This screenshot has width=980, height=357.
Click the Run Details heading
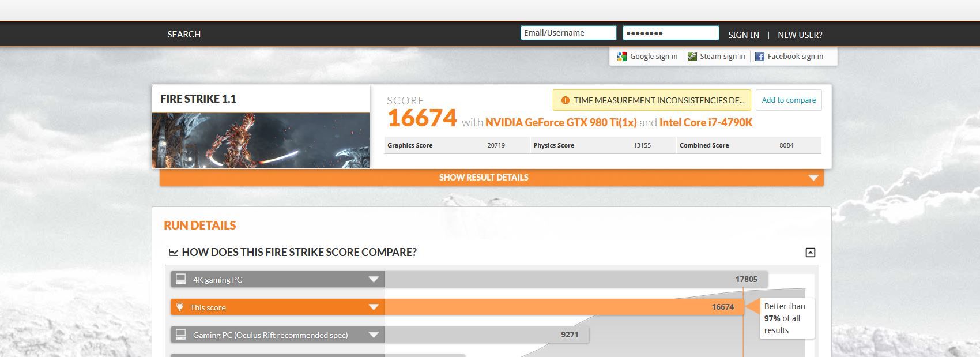[x=200, y=226]
